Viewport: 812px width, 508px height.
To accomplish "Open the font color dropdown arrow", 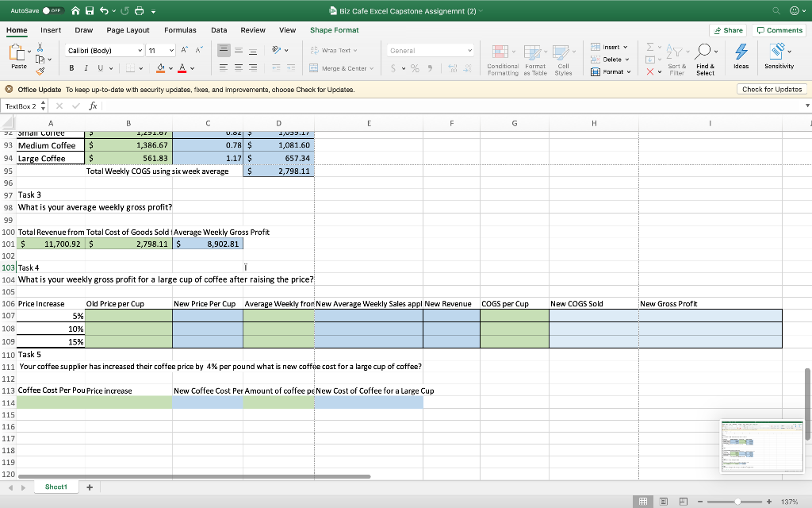I will coord(192,68).
